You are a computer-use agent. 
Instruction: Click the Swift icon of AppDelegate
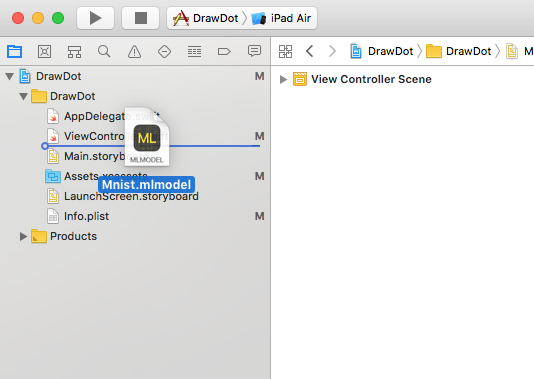pos(52,116)
